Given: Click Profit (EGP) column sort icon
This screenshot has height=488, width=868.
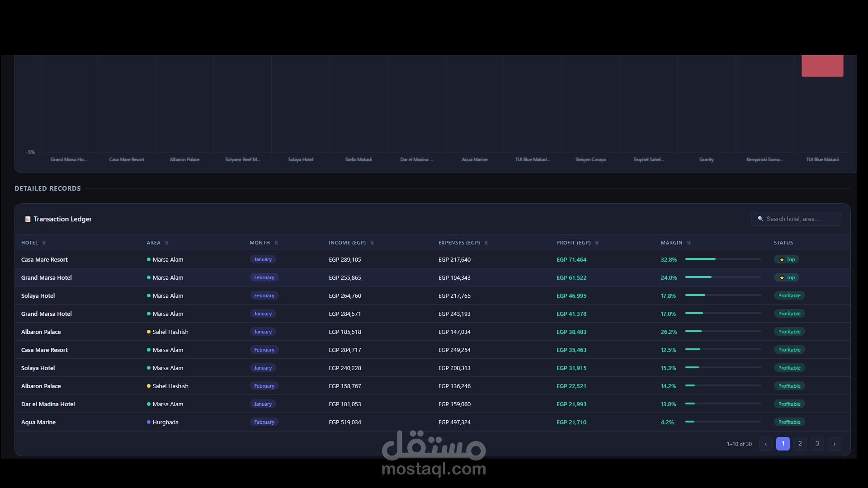Looking at the screenshot, I should 597,243.
